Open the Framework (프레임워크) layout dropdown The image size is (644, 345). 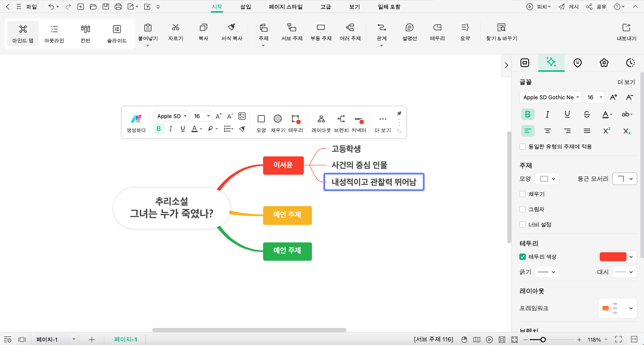[617, 308]
